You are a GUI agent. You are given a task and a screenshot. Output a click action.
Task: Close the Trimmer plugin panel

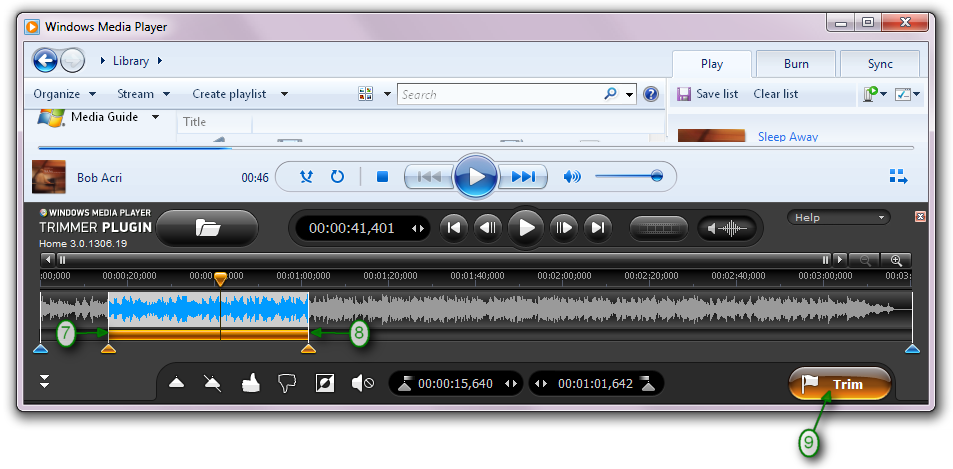click(x=920, y=217)
